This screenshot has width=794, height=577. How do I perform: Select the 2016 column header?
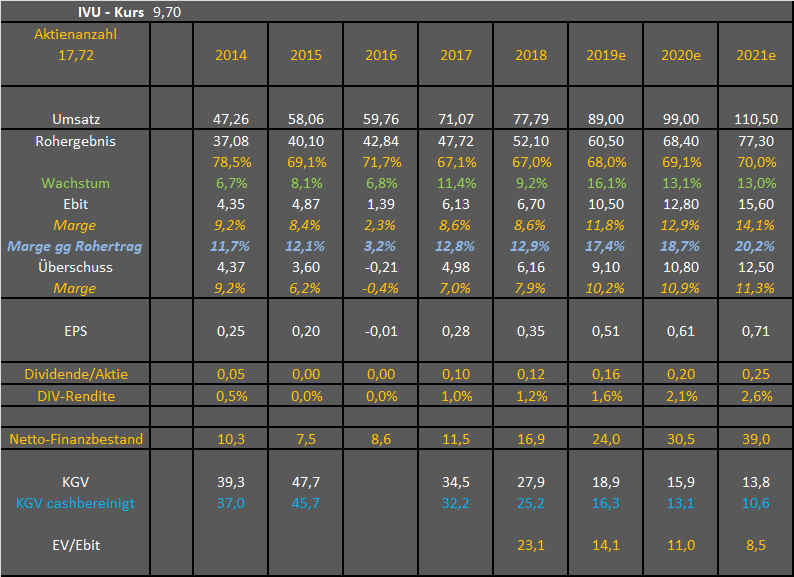(x=381, y=55)
